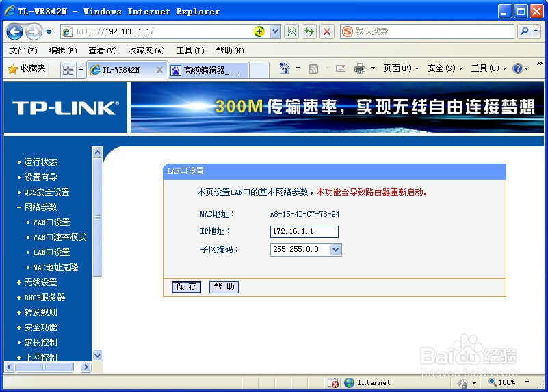The image size is (548, 392).
Task: Open the 帮助(H) menu
Action: (230, 51)
